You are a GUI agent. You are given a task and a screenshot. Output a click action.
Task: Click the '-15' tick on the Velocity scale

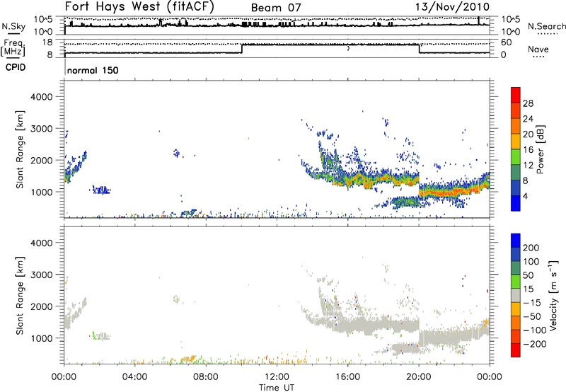click(x=531, y=303)
